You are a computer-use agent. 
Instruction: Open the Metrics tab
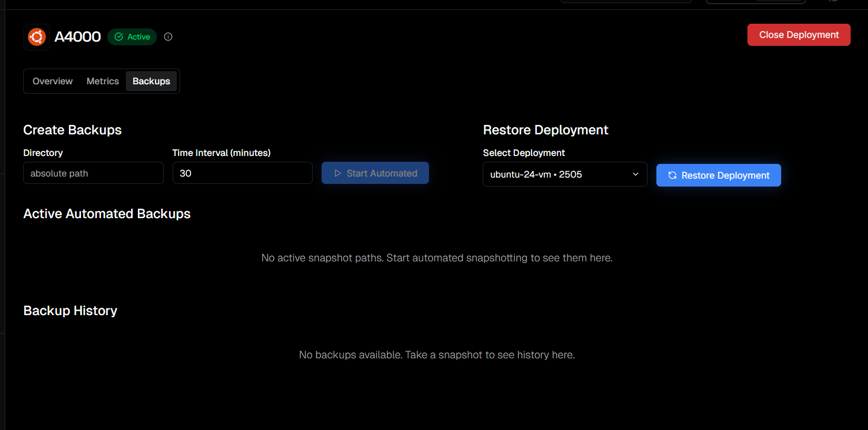[103, 81]
